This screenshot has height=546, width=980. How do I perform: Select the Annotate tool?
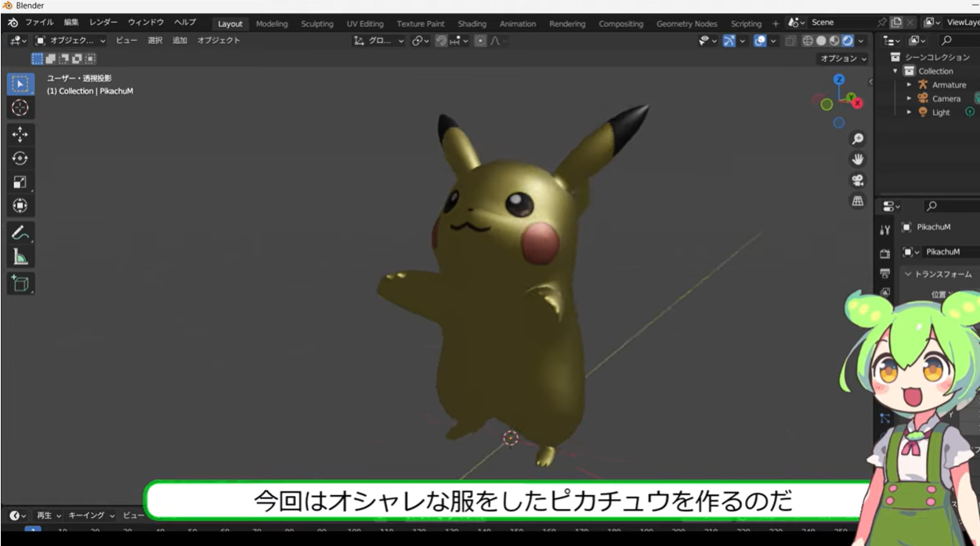(x=20, y=233)
